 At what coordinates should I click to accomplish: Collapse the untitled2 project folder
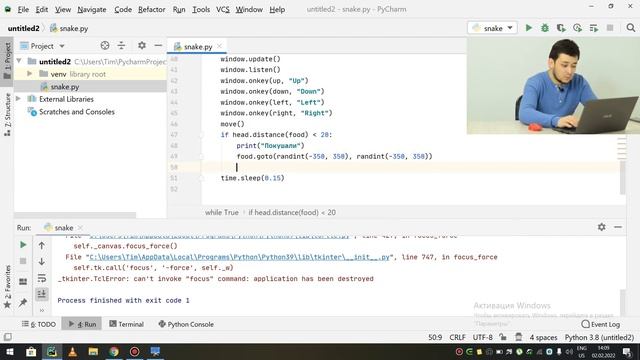19,61
